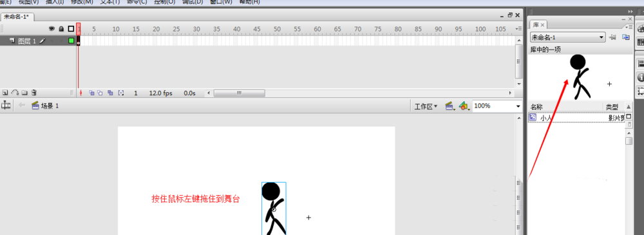Toggle the library sort order triangle

click(629, 107)
